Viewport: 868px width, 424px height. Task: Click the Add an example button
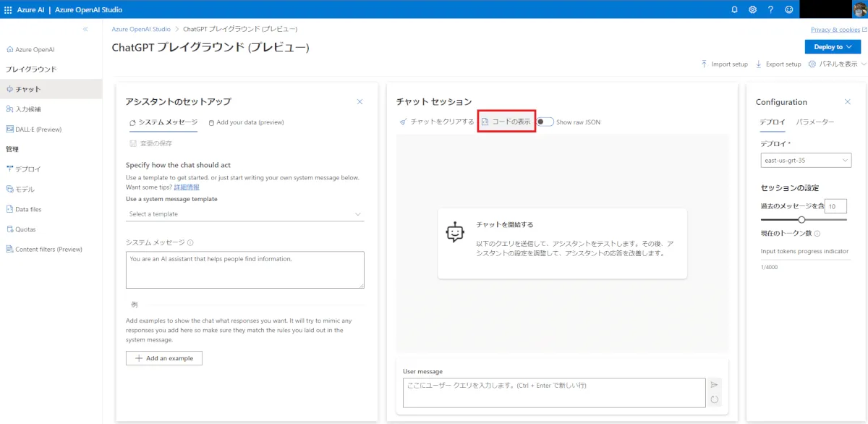tap(164, 358)
